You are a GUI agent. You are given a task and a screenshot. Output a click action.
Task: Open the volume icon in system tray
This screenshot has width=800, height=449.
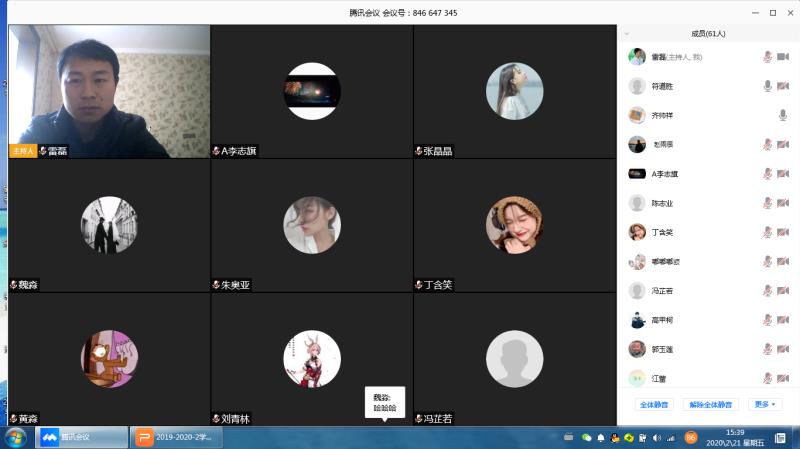[x=656, y=438]
